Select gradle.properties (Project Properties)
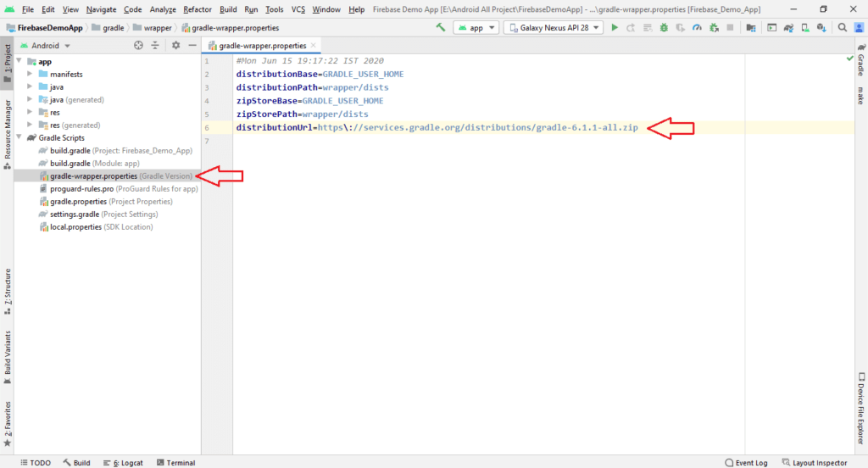 pos(105,202)
